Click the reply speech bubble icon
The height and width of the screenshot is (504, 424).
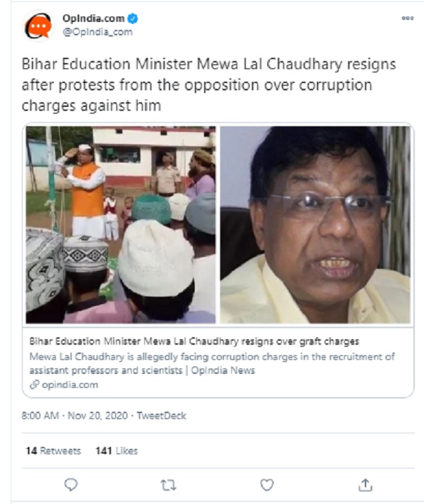pyautogui.click(x=71, y=484)
